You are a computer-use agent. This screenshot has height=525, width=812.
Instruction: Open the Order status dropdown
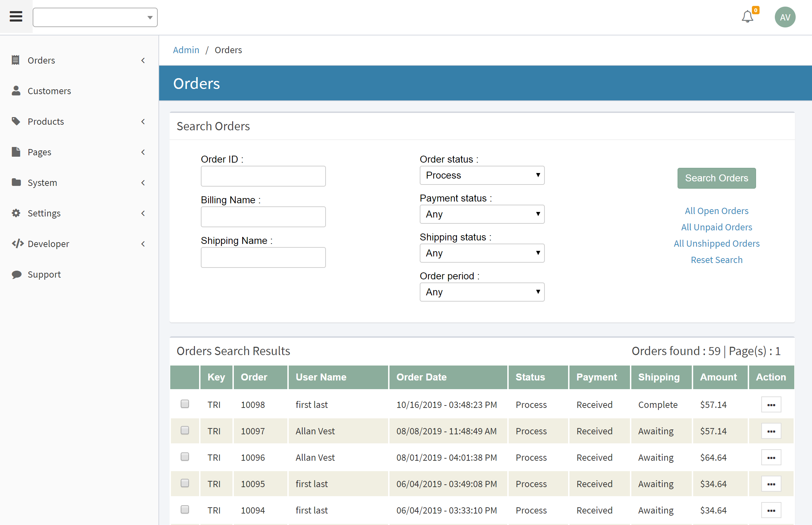coord(482,175)
